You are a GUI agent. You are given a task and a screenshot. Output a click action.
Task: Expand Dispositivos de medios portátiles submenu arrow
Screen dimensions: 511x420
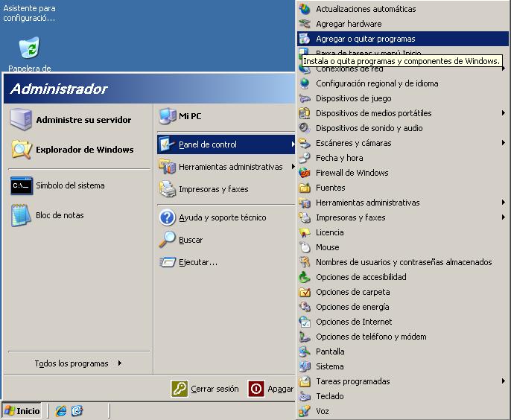click(x=504, y=113)
